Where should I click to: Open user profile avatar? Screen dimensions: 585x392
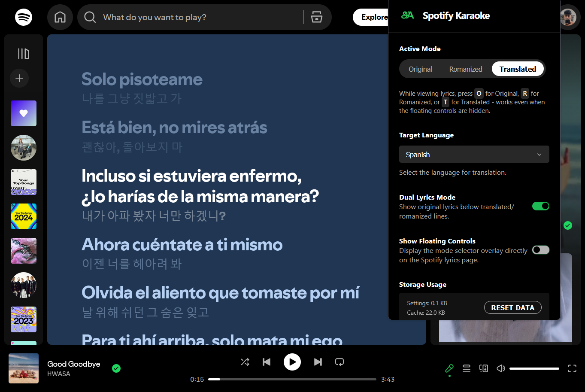pos(568,17)
